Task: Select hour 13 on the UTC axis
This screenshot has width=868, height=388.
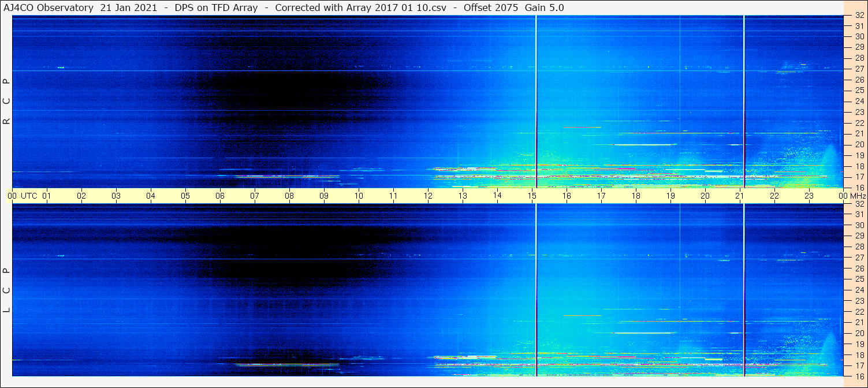Action: 463,196
